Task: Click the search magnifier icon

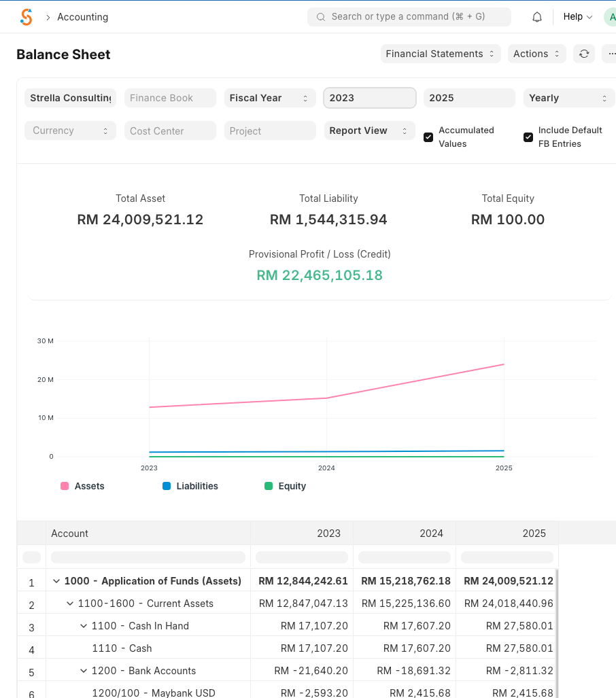Action: pyautogui.click(x=321, y=17)
